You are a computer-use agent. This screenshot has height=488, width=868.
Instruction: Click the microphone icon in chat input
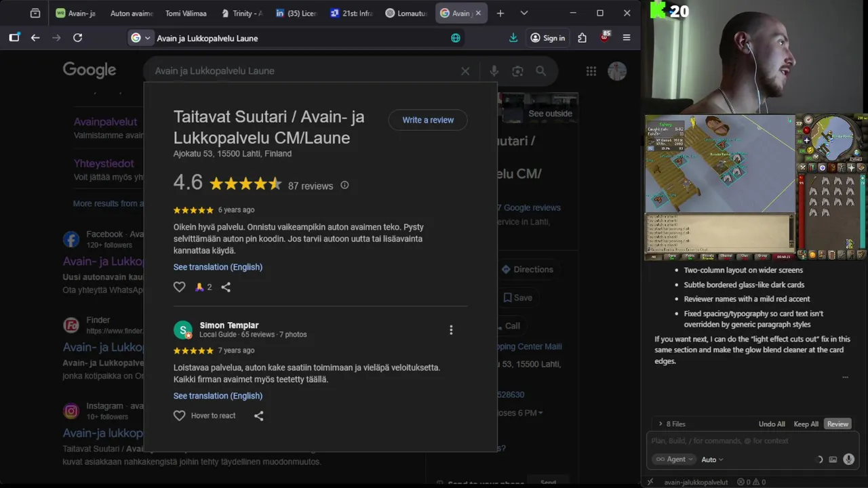click(848, 460)
